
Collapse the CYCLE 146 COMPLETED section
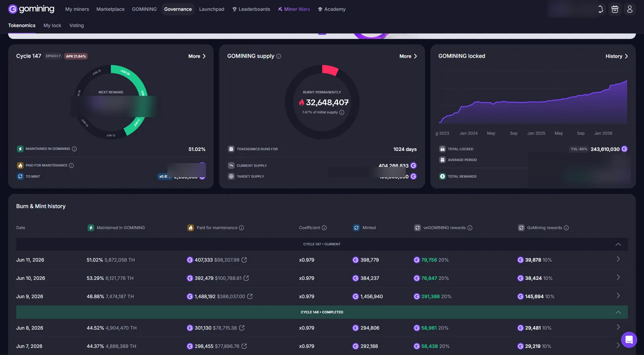click(x=618, y=312)
